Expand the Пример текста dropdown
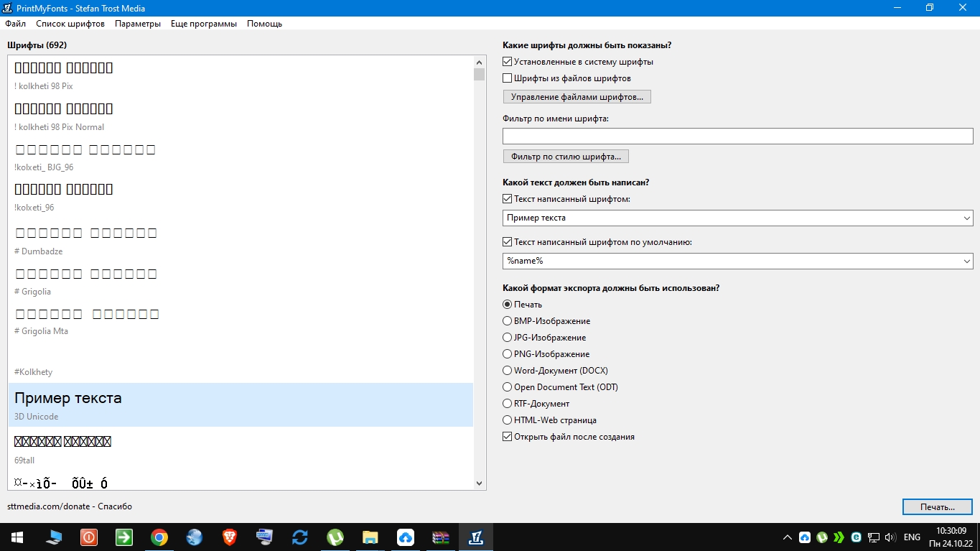The image size is (980, 551). (966, 218)
